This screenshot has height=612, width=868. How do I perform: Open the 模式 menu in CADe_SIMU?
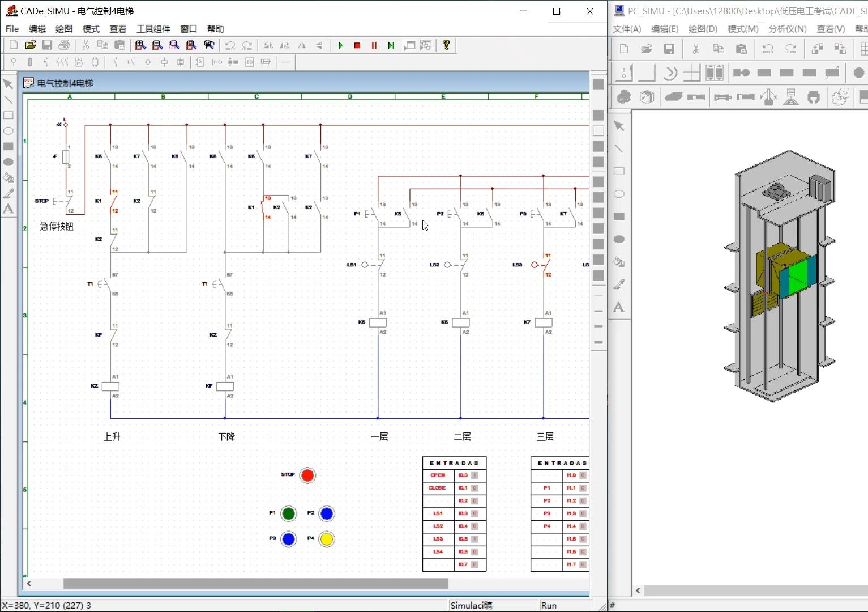point(91,29)
